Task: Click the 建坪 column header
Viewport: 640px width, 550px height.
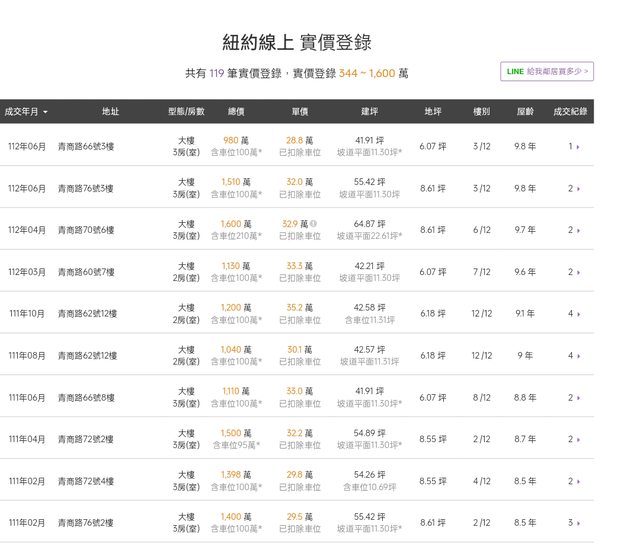Action: pos(369,112)
